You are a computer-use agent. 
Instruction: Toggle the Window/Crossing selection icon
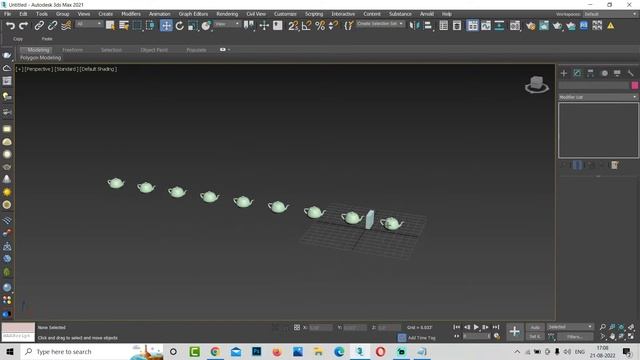(151, 26)
